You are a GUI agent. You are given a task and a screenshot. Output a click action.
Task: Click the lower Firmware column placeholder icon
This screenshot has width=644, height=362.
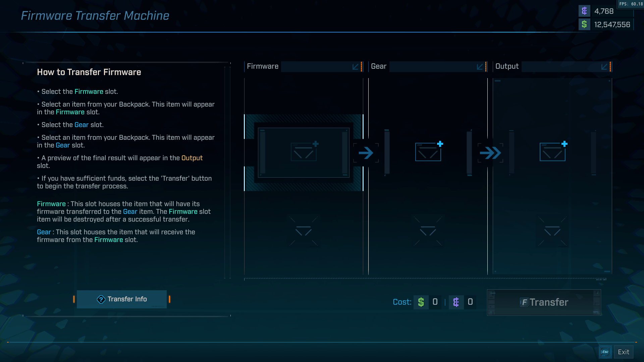pyautogui.click(x=304, y=231)
